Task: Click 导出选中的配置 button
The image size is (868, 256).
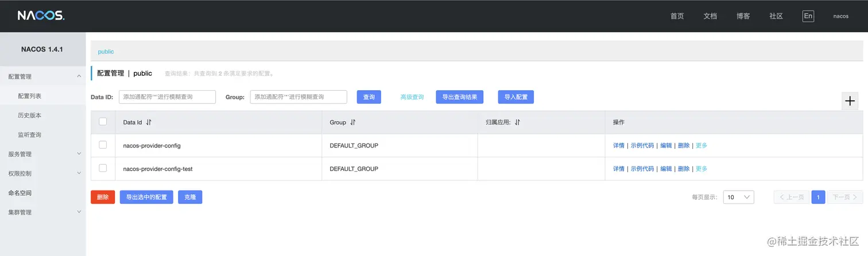Action: coord(146,197)
